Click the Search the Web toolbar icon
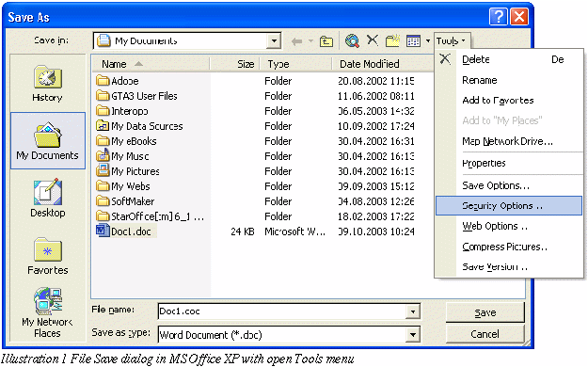 [x=352, y=40]
